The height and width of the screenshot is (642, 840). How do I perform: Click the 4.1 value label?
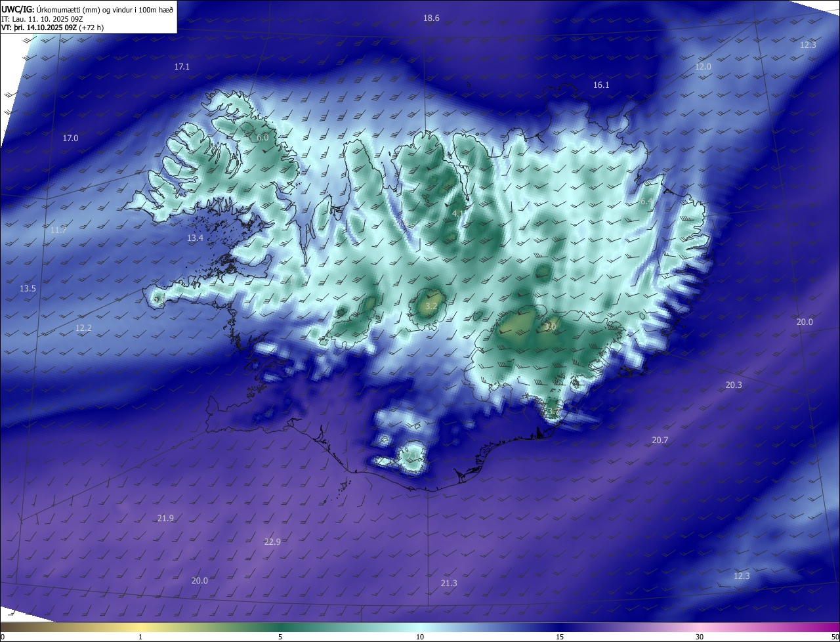point(457,213)
